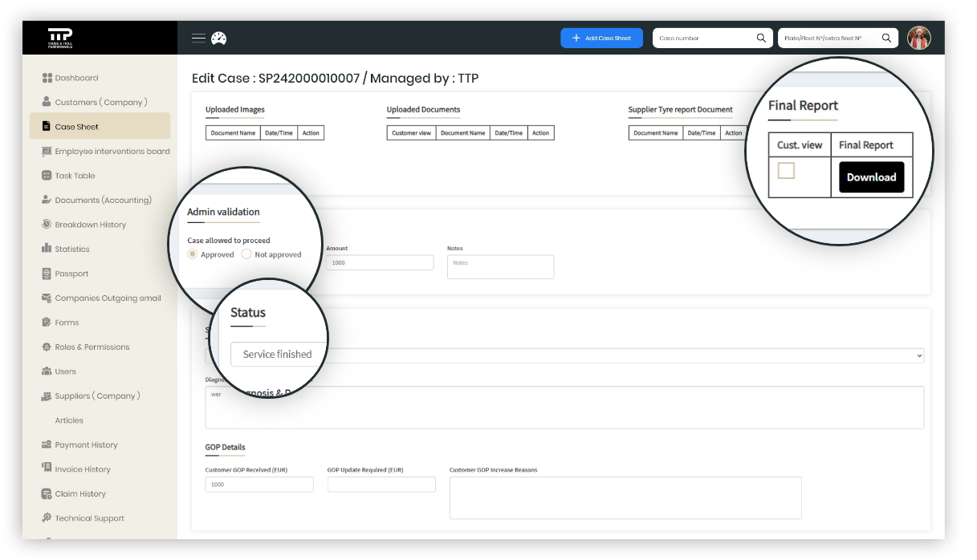Click the Roles & Permissions gear icon

pyautogui.click(x=47, y=347)
